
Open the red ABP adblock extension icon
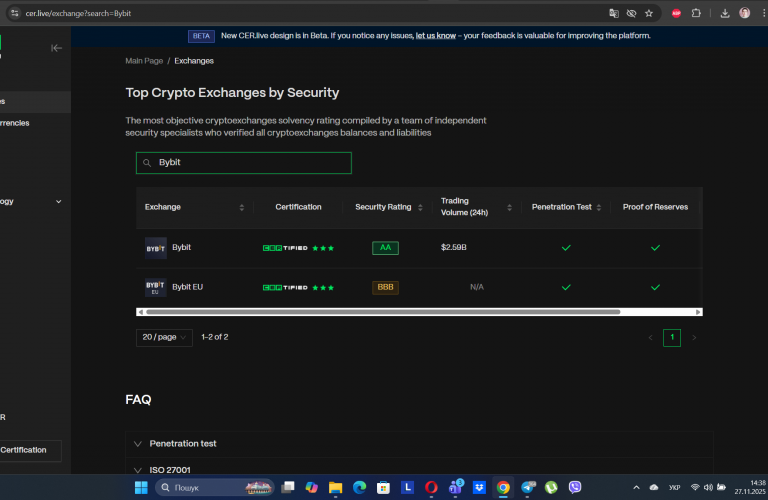pos(676,13)
